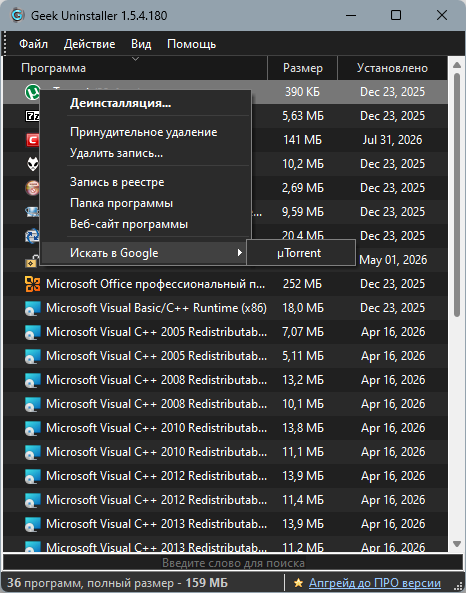Click the search field Введите слово для поиска
Viewport: 466px width, 593px height.
[233, 563]
